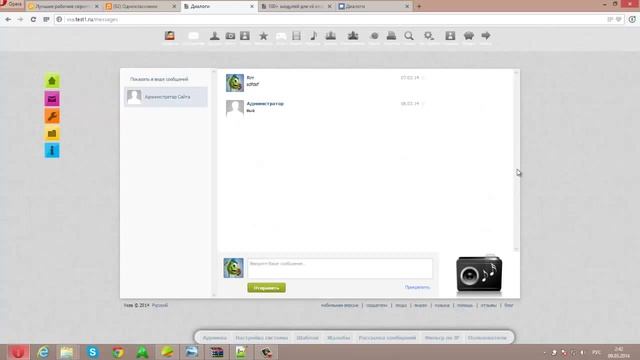Click the блог footer link
The width and height of the screenshot is (640, 360).
tap(509, 305)
